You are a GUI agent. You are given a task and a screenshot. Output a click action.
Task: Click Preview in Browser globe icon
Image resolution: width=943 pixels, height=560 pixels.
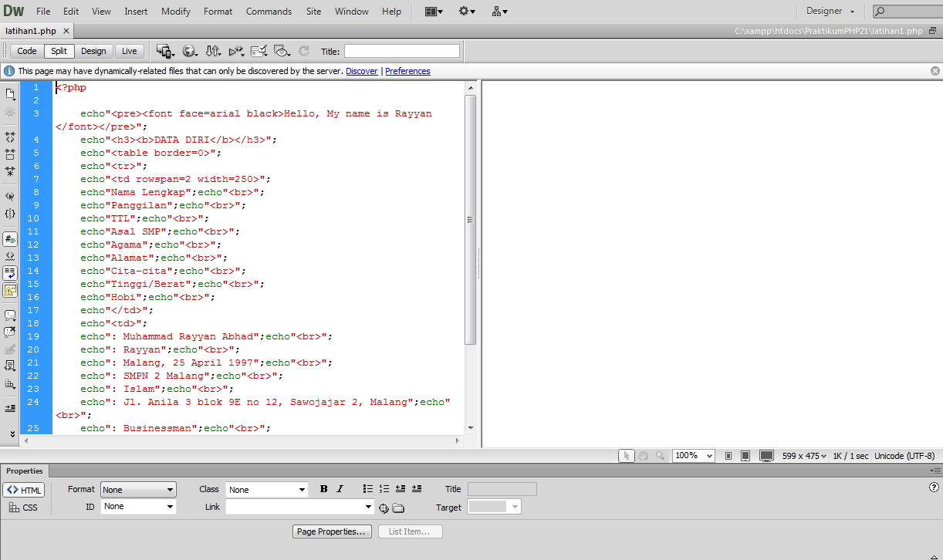190,51
